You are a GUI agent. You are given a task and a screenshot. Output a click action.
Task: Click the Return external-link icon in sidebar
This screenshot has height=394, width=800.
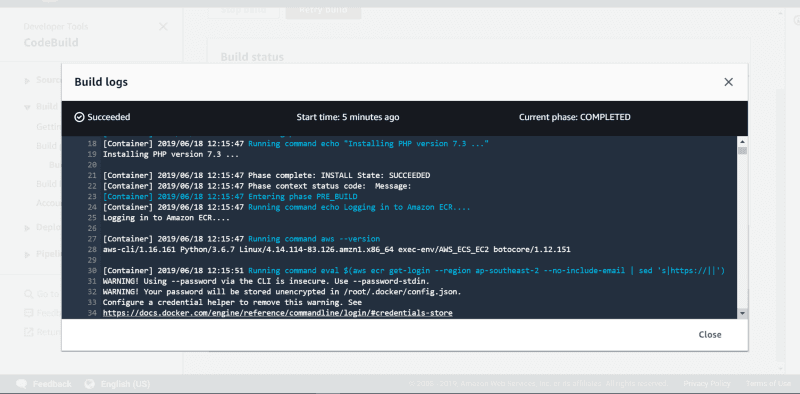point(29,332)
